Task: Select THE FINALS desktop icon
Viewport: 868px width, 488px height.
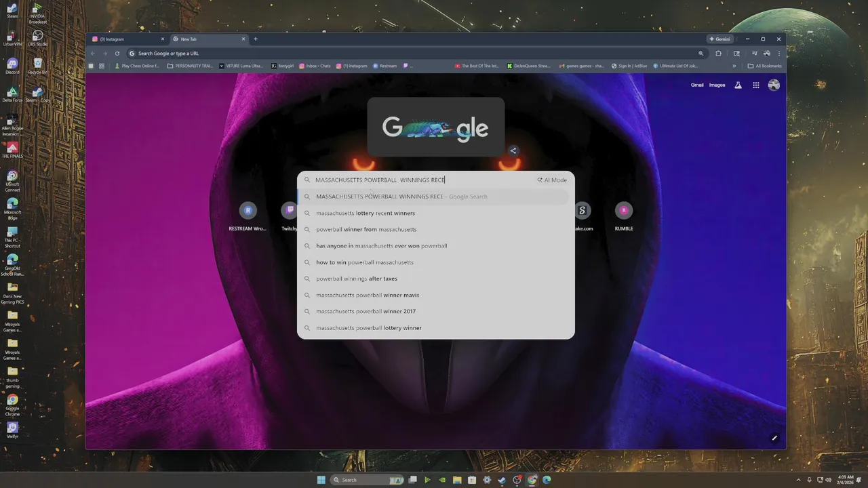Action: [x=12, y=150]
